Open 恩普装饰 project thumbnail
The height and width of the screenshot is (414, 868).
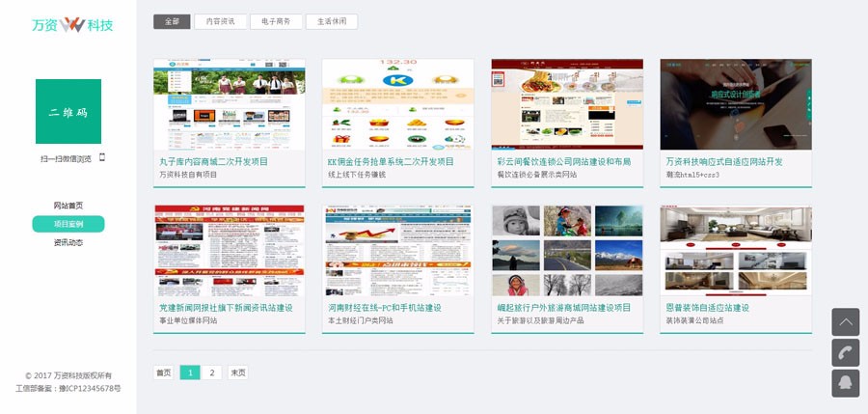click(x=736, y=251)
